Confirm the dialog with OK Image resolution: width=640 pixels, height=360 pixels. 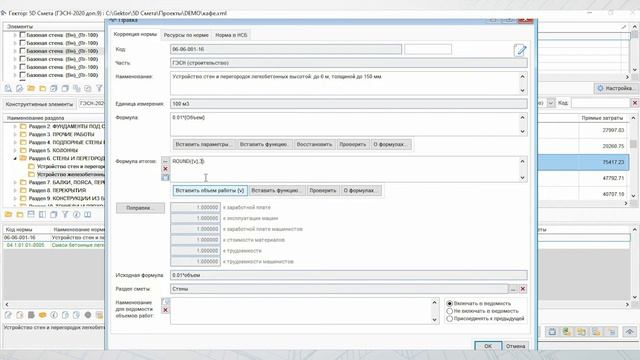(488, 346)
